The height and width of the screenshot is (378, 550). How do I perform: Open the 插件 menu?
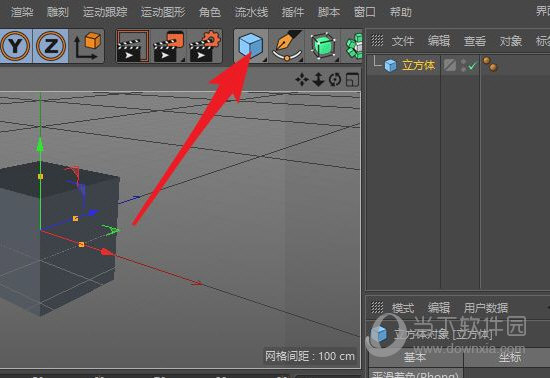pyautogui.click(x=293, y=12)
